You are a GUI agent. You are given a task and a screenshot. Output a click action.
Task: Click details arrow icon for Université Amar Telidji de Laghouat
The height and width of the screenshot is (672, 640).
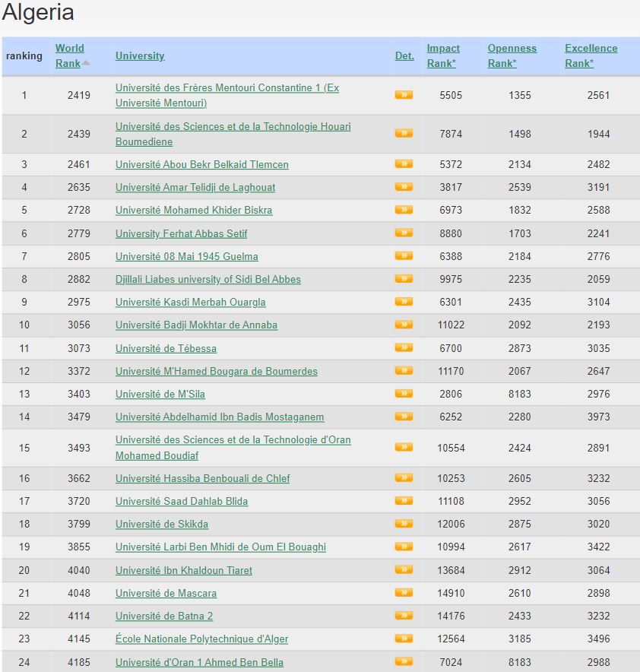pos(404,186)
